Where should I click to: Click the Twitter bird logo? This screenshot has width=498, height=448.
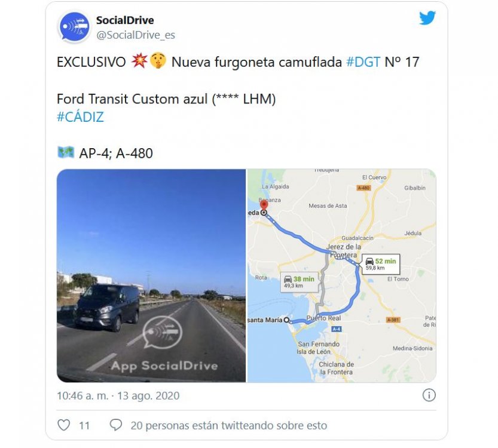[x=427, y=18]
